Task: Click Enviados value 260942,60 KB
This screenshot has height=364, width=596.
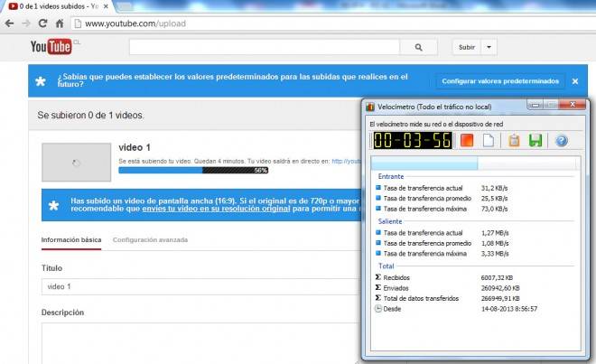Action: click(500, 288)
